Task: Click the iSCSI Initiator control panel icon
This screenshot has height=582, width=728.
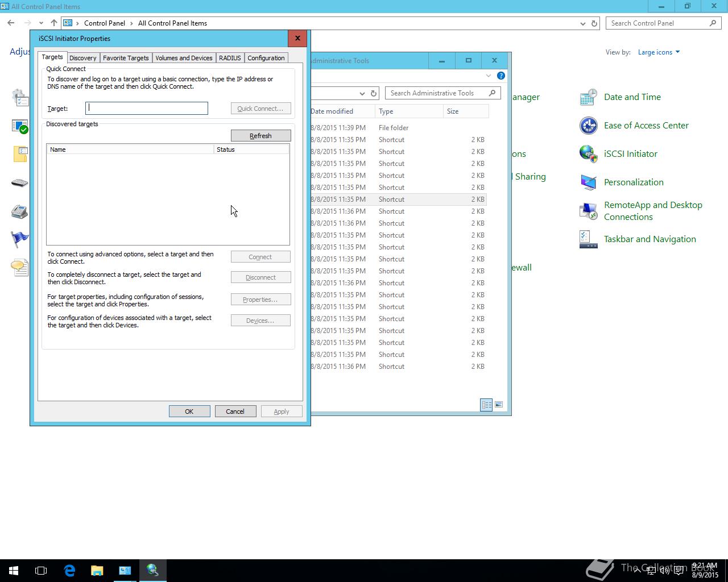Action: click(588, 154)
